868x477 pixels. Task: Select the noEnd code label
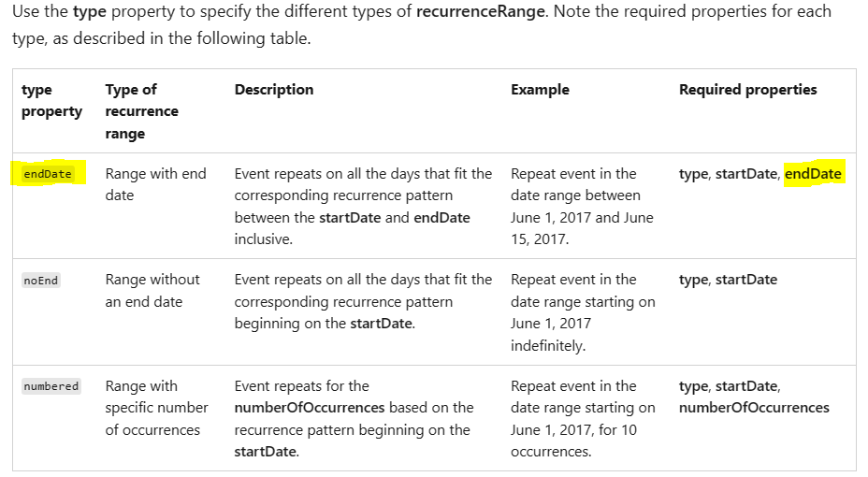(41, 281)
